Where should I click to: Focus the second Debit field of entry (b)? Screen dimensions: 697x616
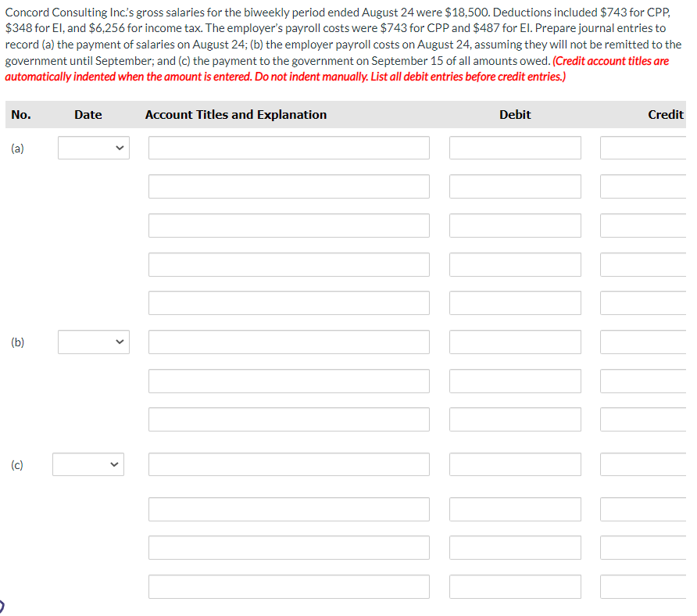click(515, 381)
